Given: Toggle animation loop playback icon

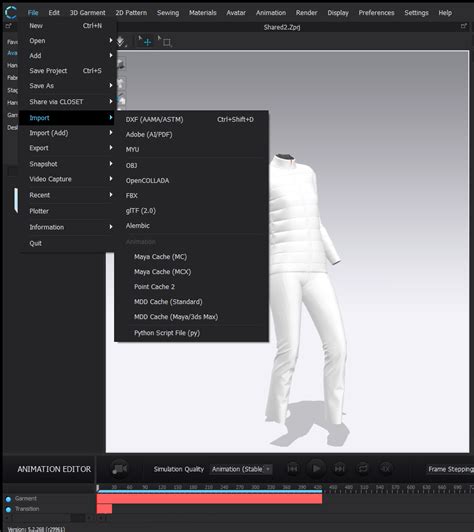Looking at the screenshot, I should (x=363, y=469).
